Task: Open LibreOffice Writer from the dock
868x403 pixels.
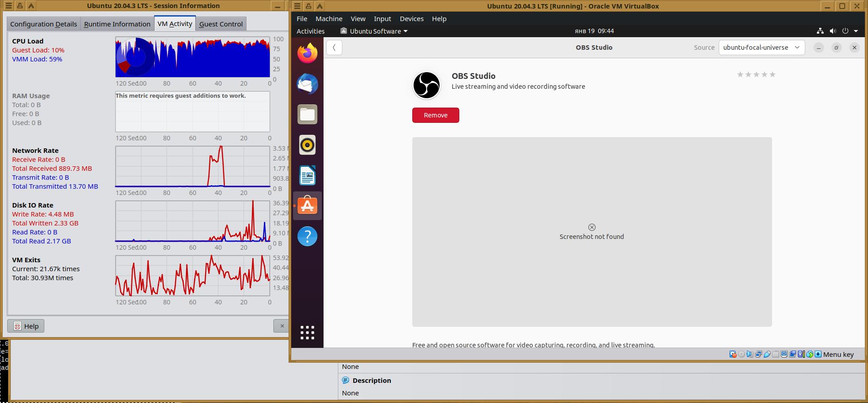Action: click(x=307, y=175)
